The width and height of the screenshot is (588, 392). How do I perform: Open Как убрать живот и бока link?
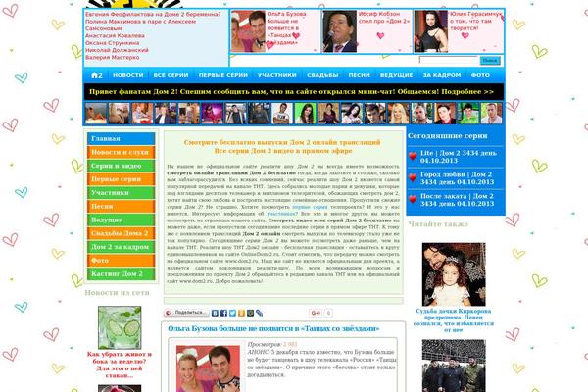120,365
